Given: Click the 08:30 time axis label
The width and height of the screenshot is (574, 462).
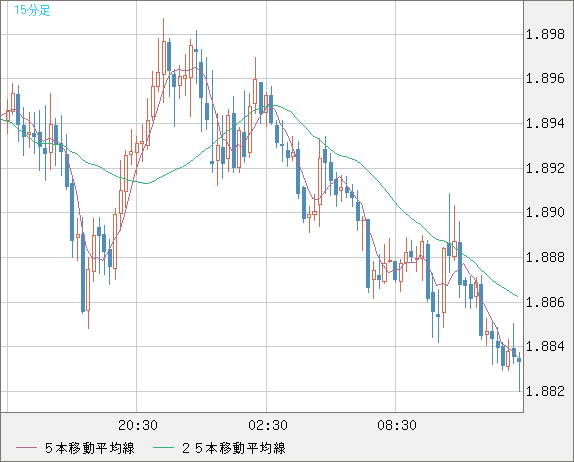Looking at the screenshot, I should [397, 425].
